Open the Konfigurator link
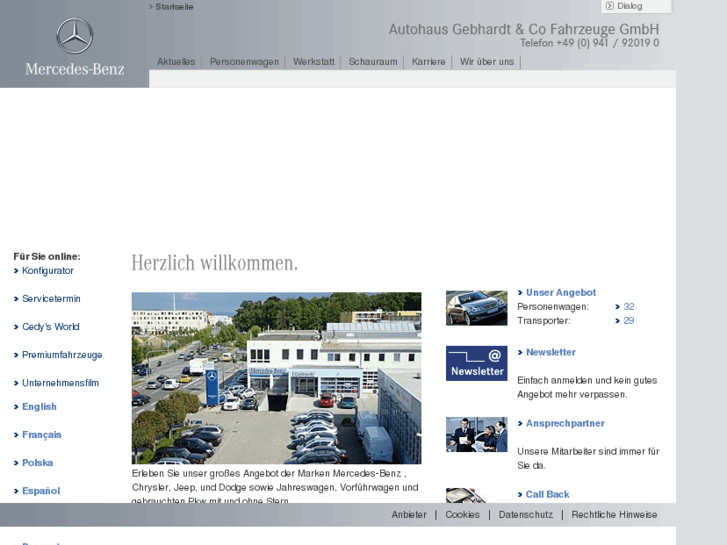 [x=48, y=270]
